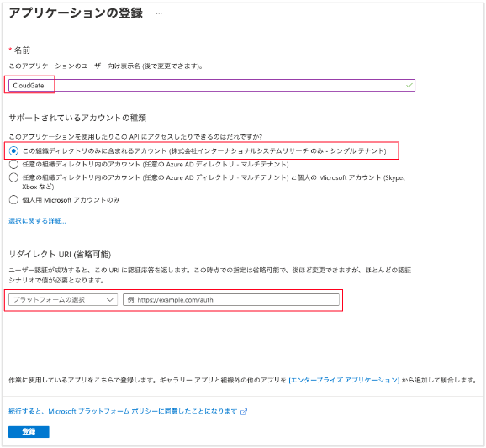Click the リダイレクト URI (省略可能) heading
Viewport: 486px width, 448px height.
(60, 255)
